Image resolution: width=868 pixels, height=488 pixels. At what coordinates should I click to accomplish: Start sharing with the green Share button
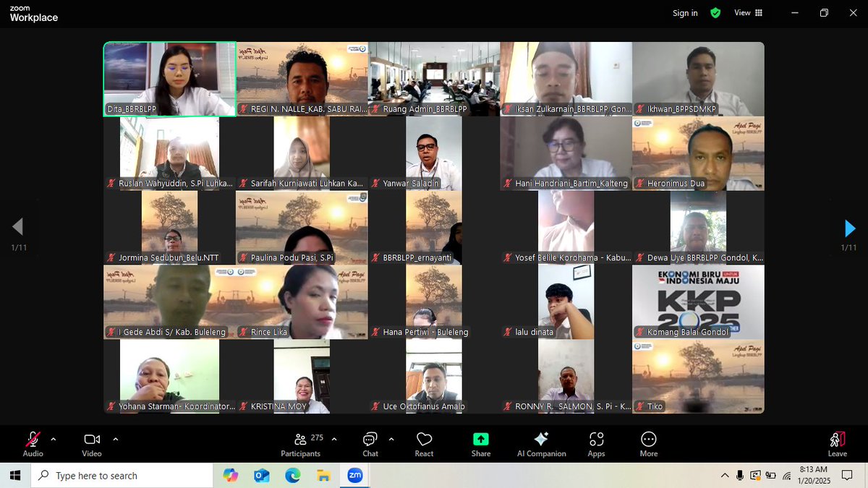(x=481, y=444)
